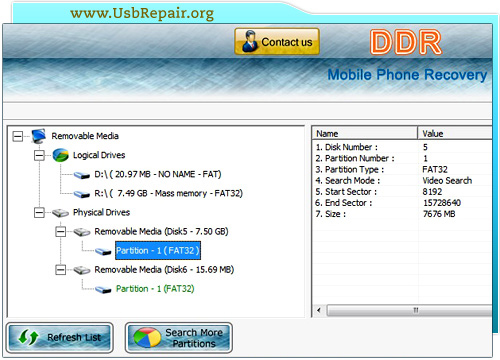Click the Logical Drives globe icon
500x360 pixels.
[x=60, y=155]
